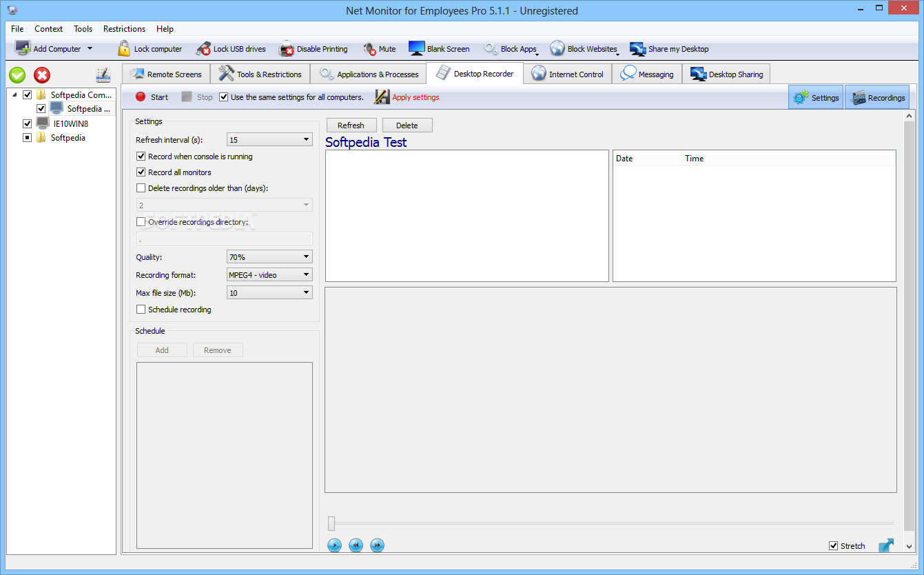Switch to Remote Screens tab
Viewport: 924px width, 575px height.
[166, 74]
